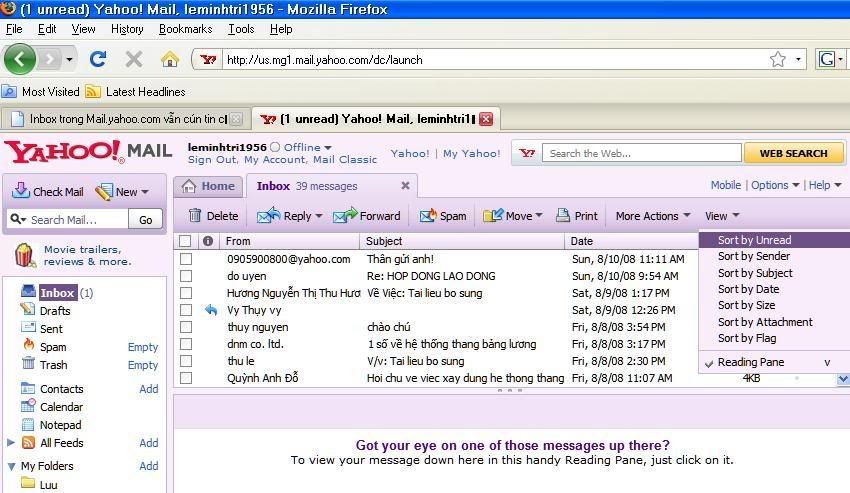Image resolution: width=850 pixels, height=493 pixels.
Task: Open the Help dropdown in Yahoo Mail
Action: pos(825,185)
